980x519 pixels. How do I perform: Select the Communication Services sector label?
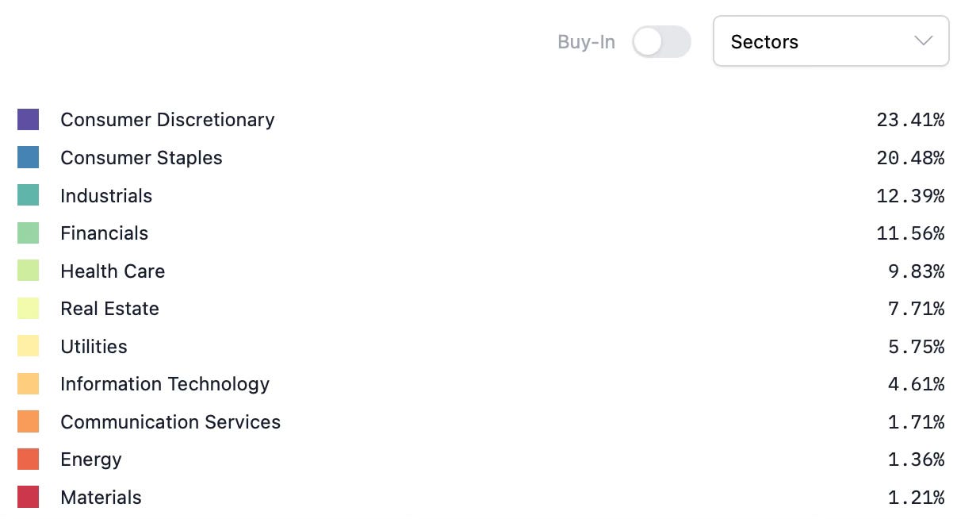(170, 422)
